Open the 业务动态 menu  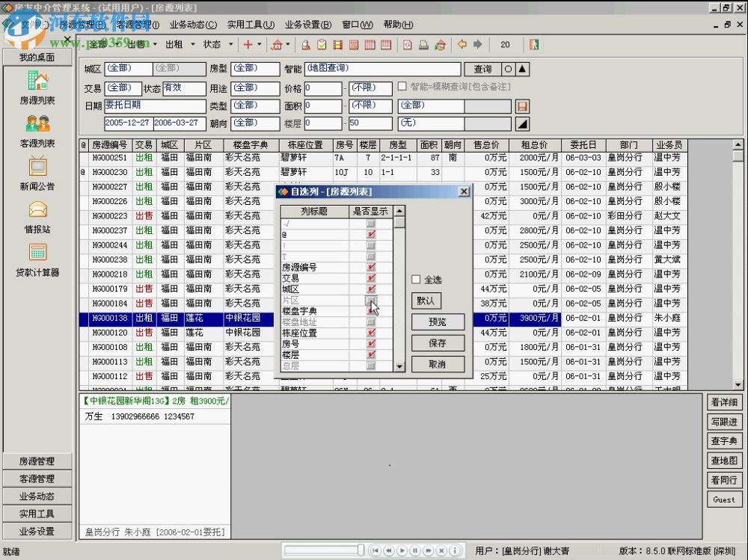click(193, 25)
